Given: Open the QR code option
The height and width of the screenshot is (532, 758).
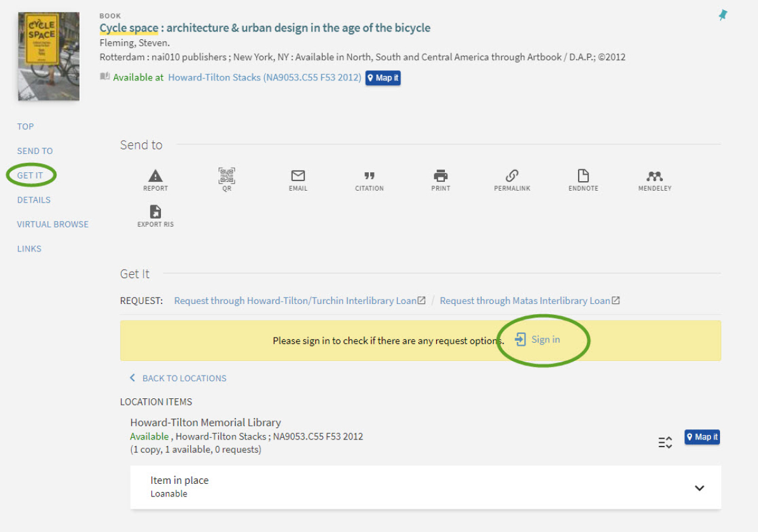Looking at the screenshot, I should pyautogui.click(x=227, y=176).
